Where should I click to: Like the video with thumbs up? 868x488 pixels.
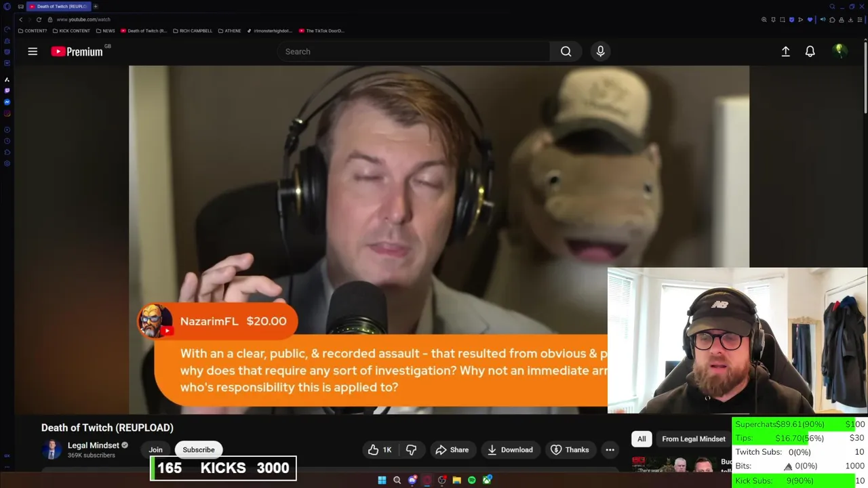point(380,449)
